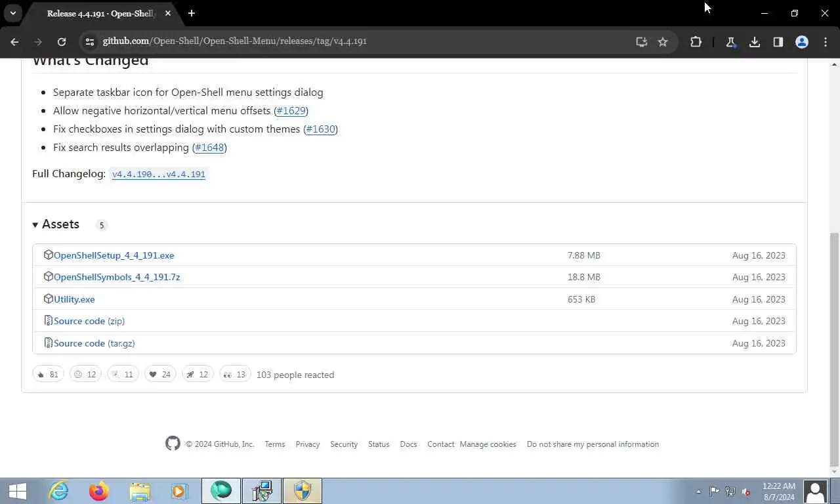Toggle the heart reaction (24)
840x504 pixels.
point(160,375)
